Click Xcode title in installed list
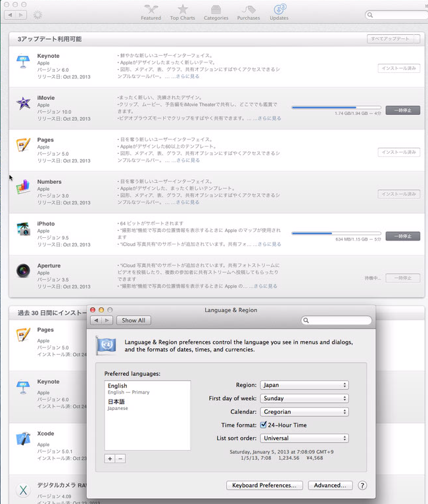This screenshot has width=428, height=504. [x=45, y=434]
